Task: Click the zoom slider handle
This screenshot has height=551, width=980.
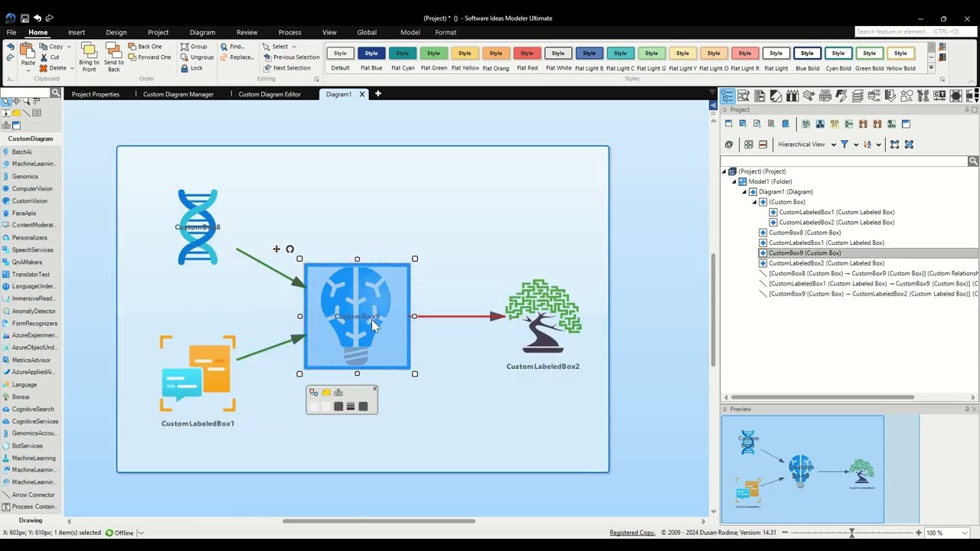Action: tap(851, 532)
